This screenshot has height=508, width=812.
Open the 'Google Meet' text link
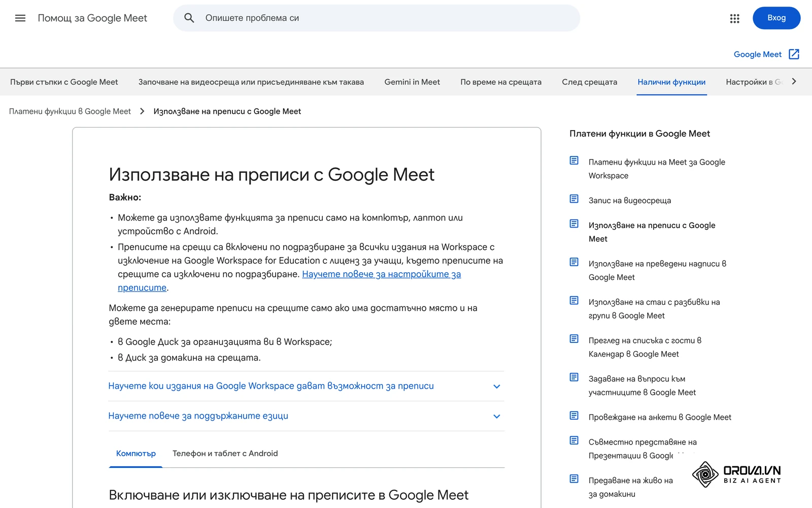pyautogui.click(x=757, y=54)
